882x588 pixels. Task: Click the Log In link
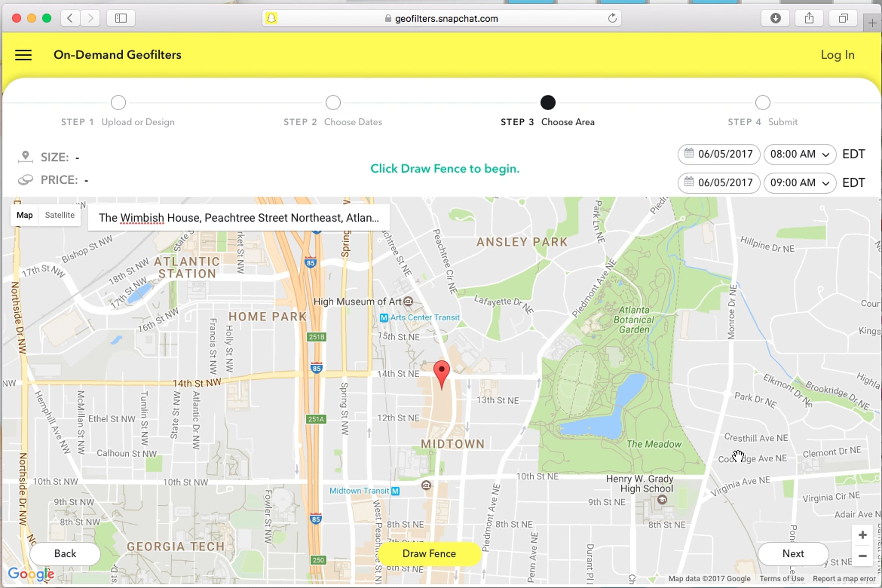click(x=838, y=55)
